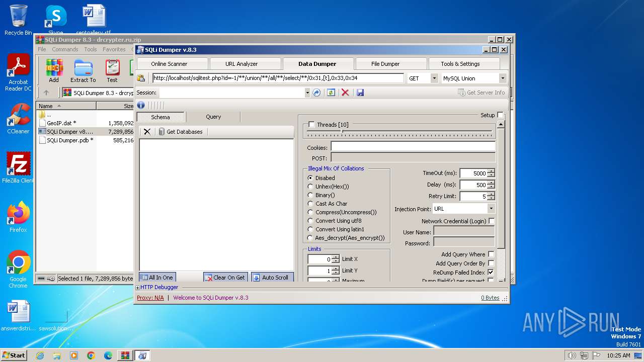This screenshot has width=644, height=362.
Task: Click the Threads slider track
Action: click(399, 133)
